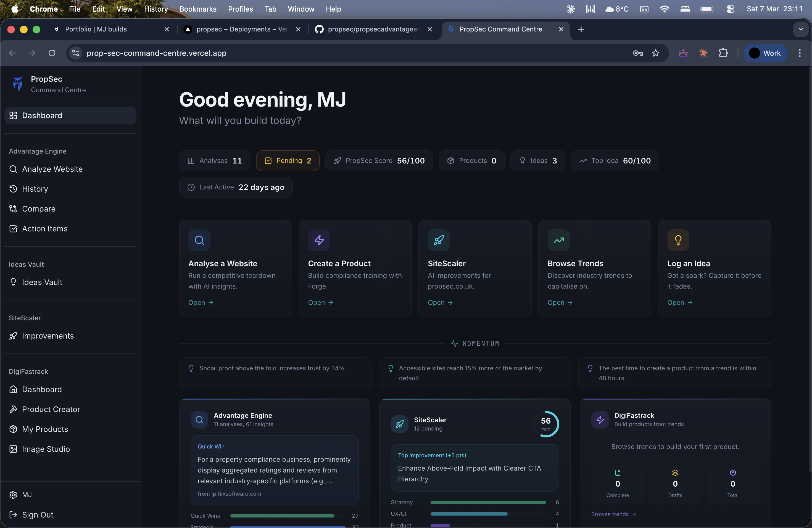Click Open link on Browse Trends card
Viewport: 812px width, 528px height.
point(560,303)
